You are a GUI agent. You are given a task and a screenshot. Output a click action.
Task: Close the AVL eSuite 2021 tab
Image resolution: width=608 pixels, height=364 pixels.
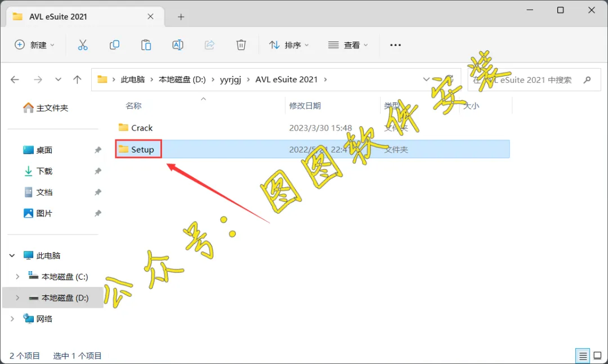150,17
